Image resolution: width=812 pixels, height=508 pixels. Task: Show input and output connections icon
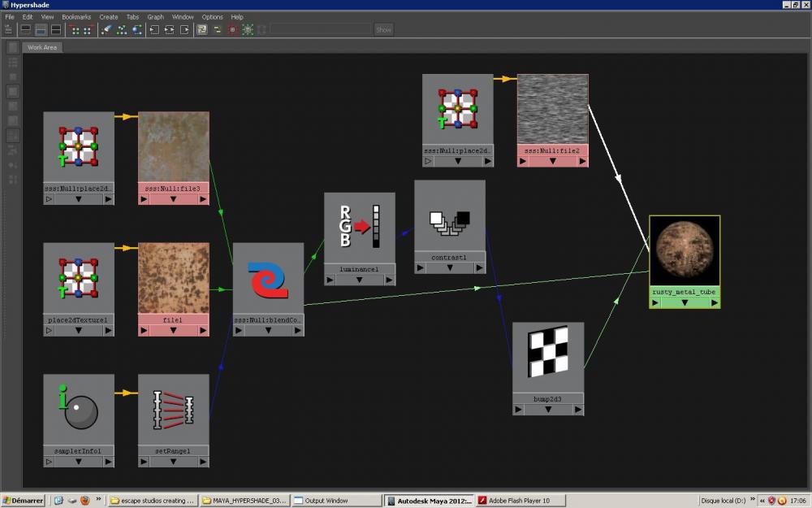(169, 29)
